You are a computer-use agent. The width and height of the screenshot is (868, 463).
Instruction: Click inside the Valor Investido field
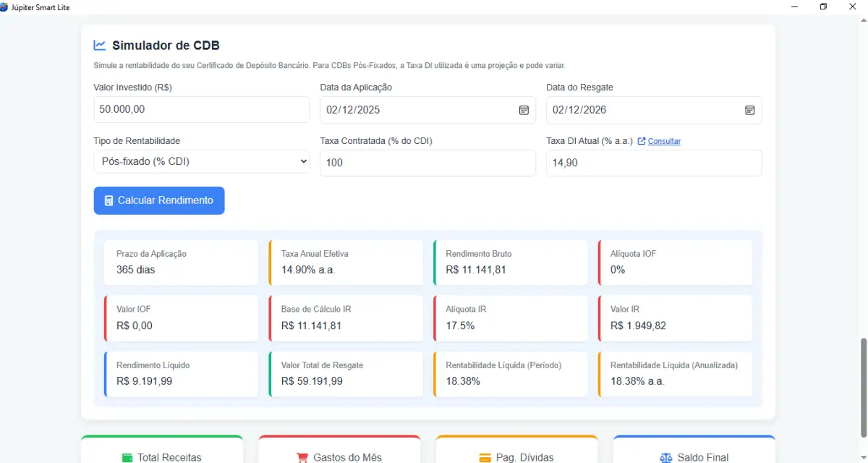click(x=201, y=109)
